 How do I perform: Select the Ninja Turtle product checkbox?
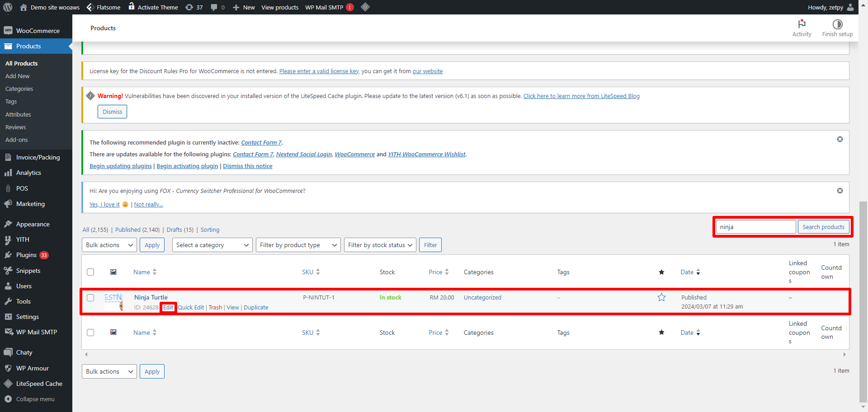tap(90, 298)
